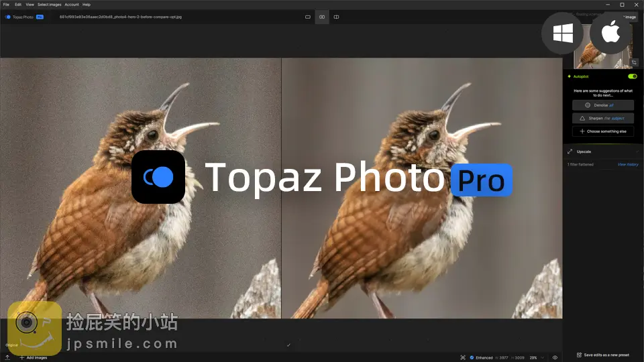Select the split slider comparison view icon

click(x=336, y=17)
